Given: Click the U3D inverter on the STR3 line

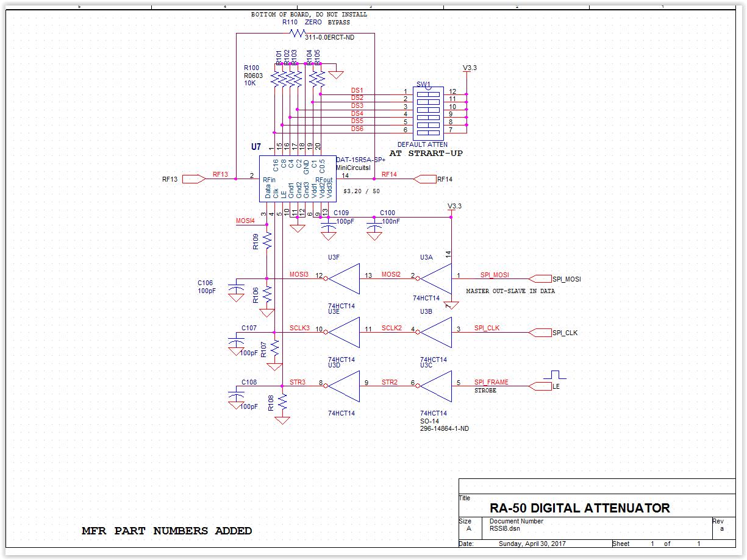Looking at the screenshot, I should click(345, 386).
